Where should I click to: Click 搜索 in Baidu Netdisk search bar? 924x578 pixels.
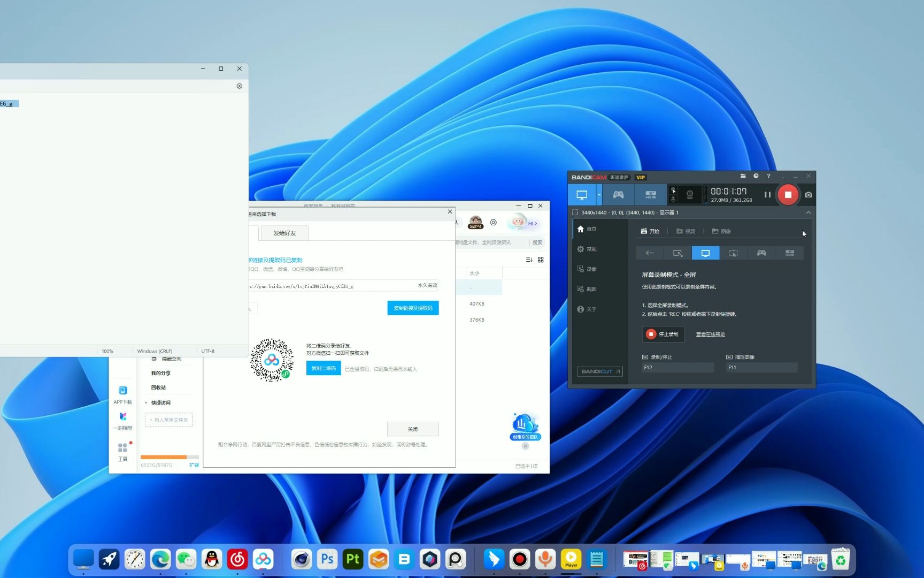tap(537, 242)
